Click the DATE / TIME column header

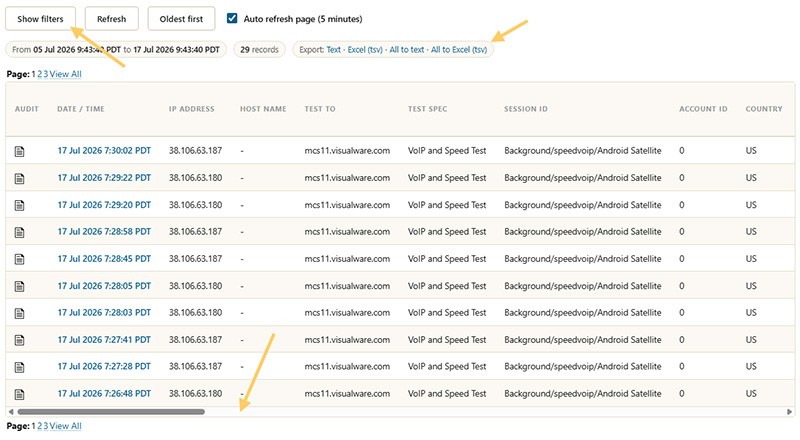81,109
